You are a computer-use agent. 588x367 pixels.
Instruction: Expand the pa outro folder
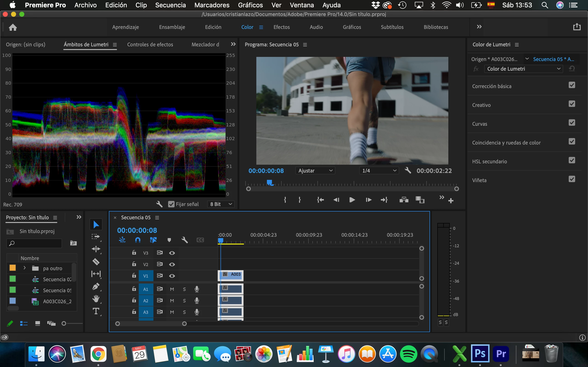click(25, 268)
